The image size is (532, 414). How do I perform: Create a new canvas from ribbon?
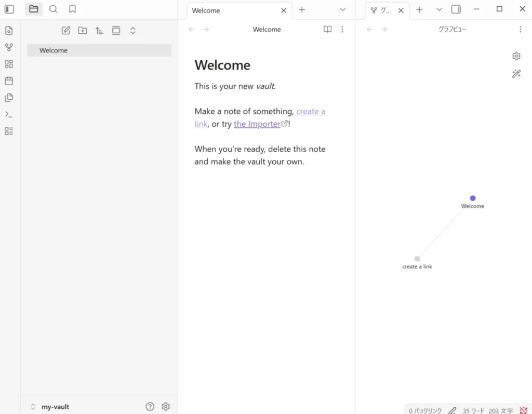[9, 64]
